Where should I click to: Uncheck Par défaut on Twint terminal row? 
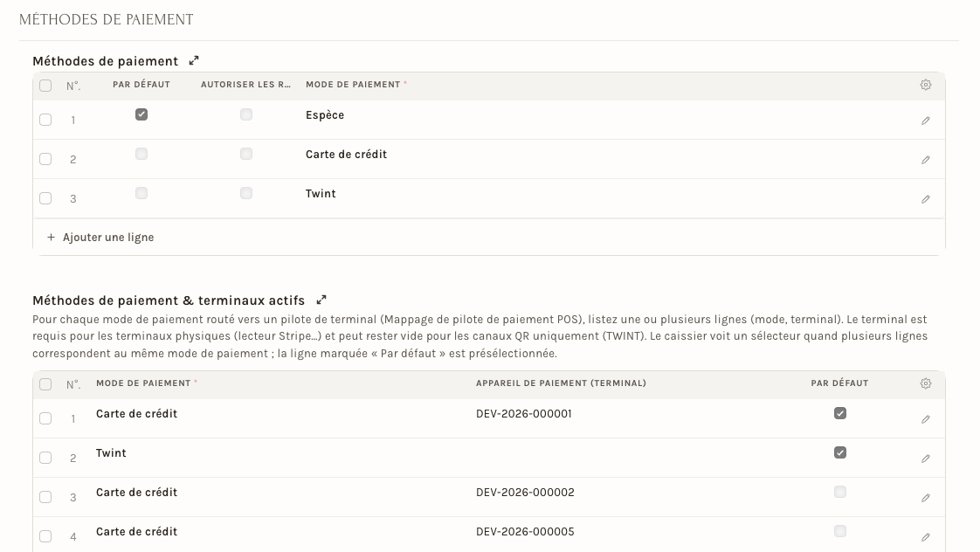pyautogui.click(x=840, y=452)
